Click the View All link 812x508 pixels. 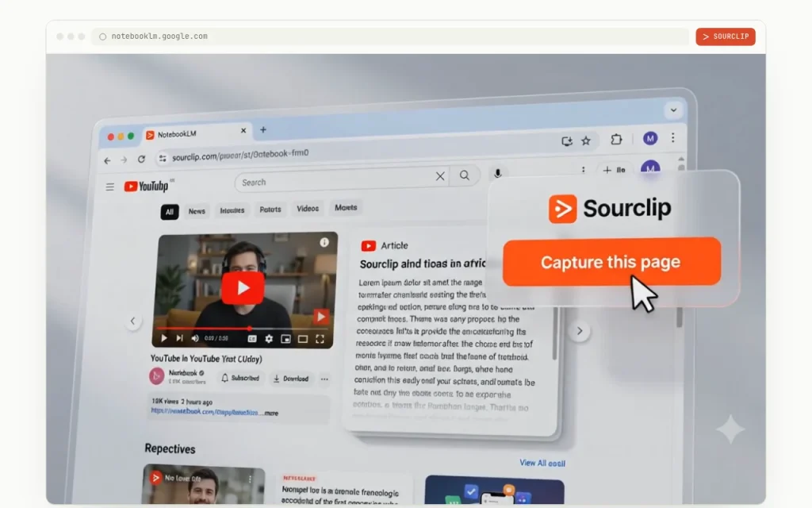coord(542,463)
